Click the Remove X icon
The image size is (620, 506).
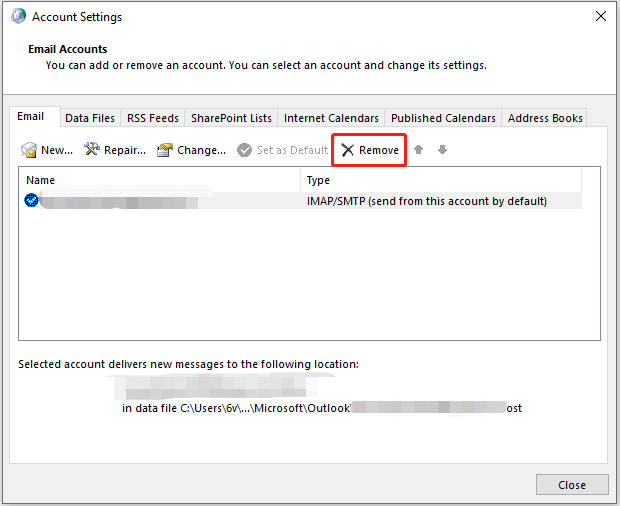click(x=348, y=150)
